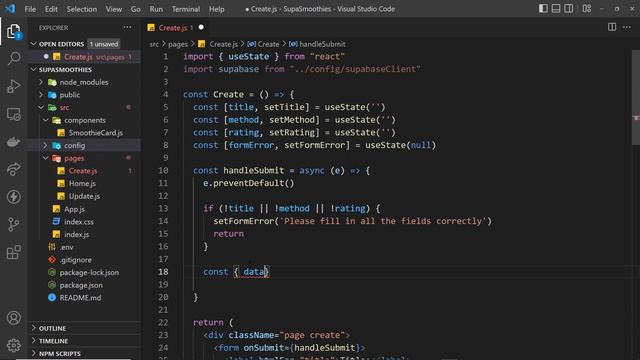The height and width of the screenshot is (360, 640).
Task: Open index.css file
Action: (79, 222)
